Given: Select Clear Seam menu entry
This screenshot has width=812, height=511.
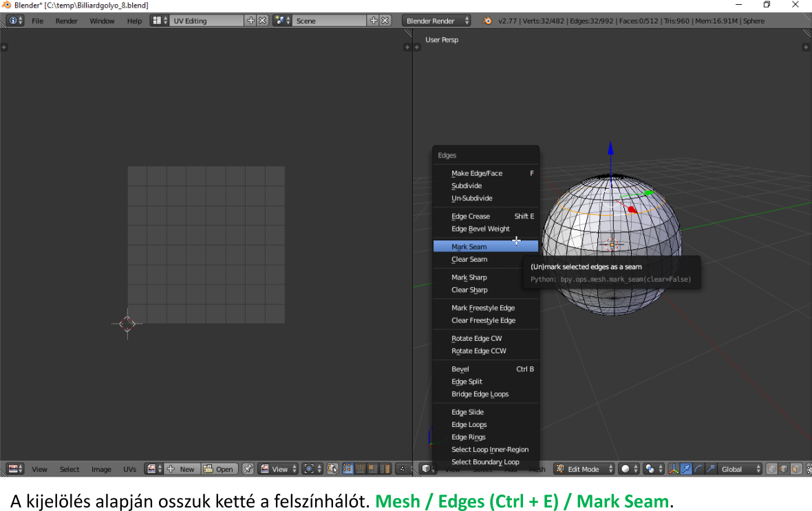Looking at the screenshot, I should 469,260.
